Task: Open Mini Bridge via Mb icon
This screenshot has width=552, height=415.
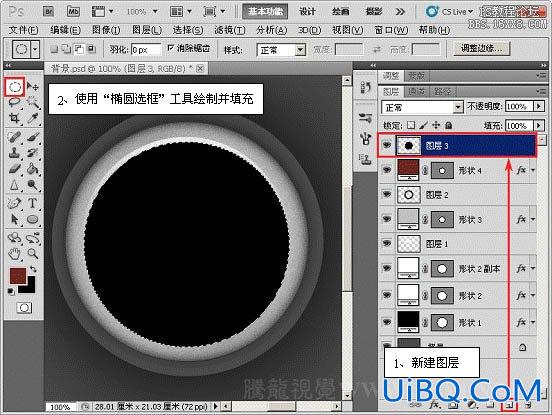Action: [73, 12]
